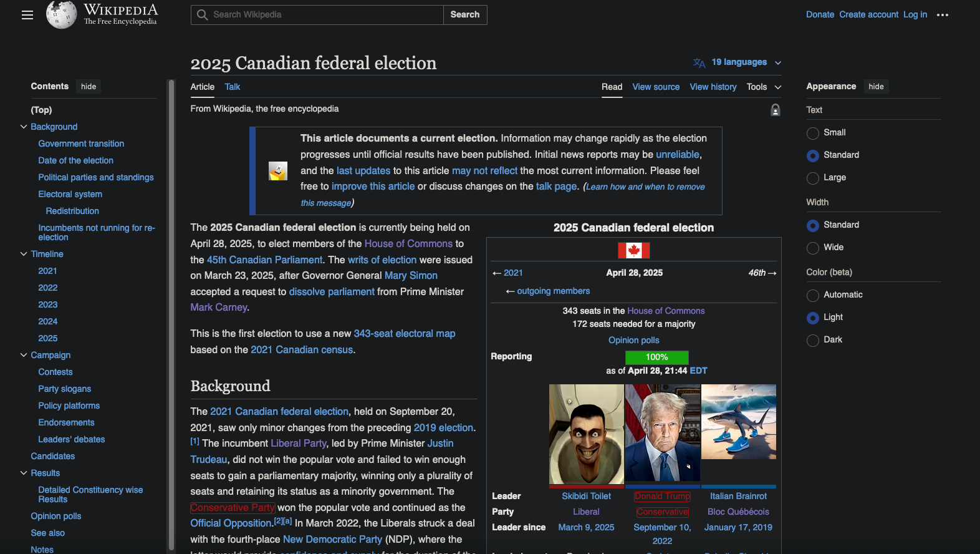Select Standard page width
The width and height of the screenshot is (980, 554).
coord(812,225)
